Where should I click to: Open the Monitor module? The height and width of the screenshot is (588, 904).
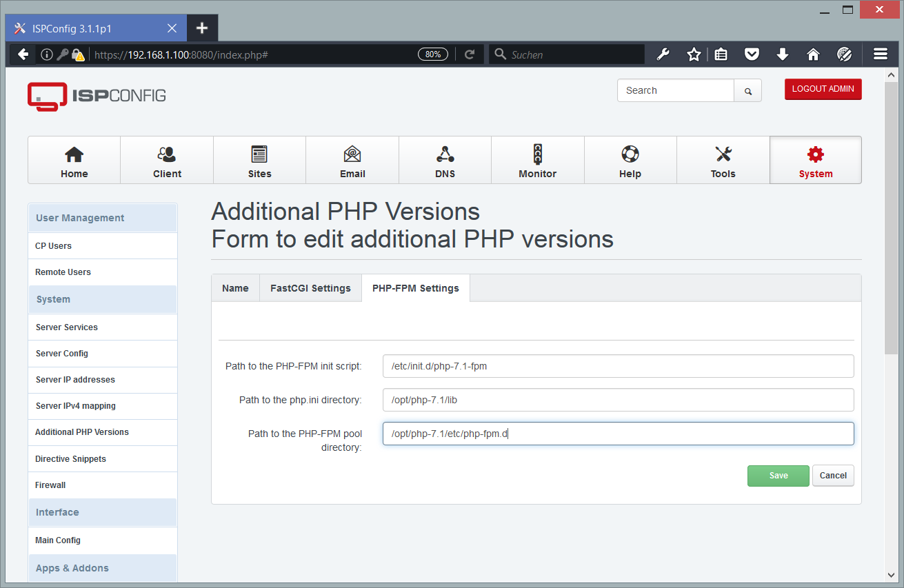[x=537, y=160]
